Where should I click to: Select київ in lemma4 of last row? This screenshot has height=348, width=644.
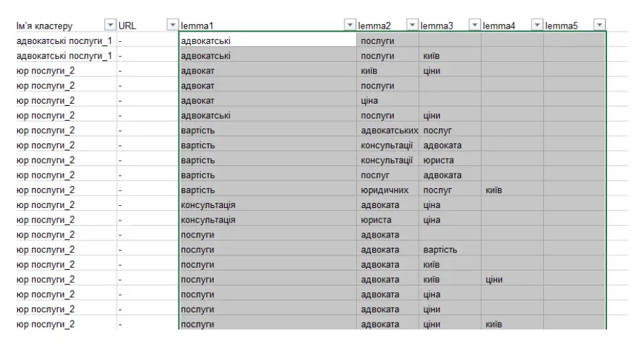click(512, 324)
